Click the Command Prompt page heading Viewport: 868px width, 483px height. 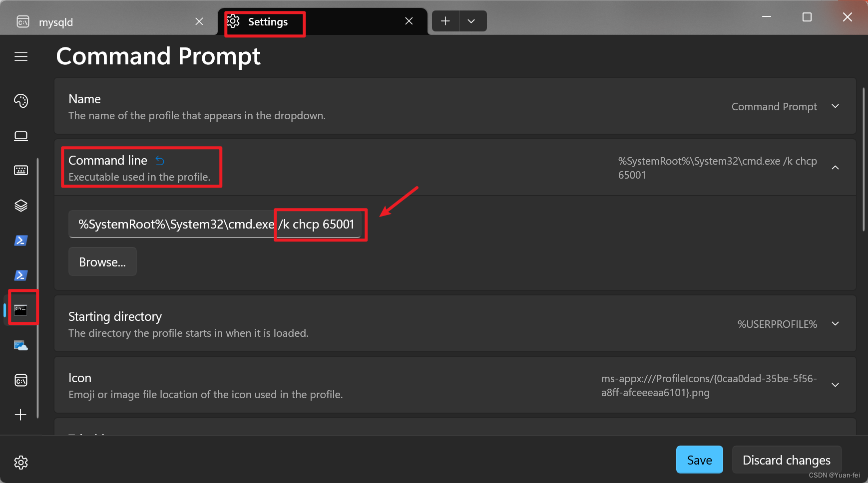158,56
